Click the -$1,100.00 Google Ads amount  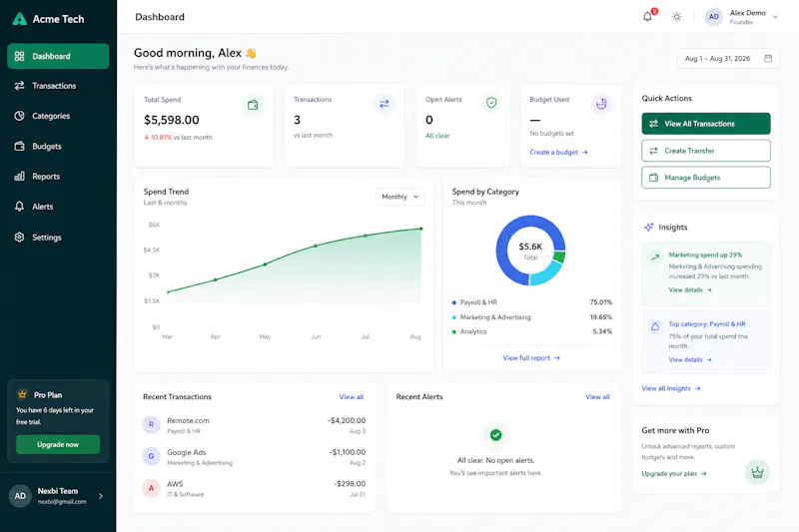(x=348, y=452)
